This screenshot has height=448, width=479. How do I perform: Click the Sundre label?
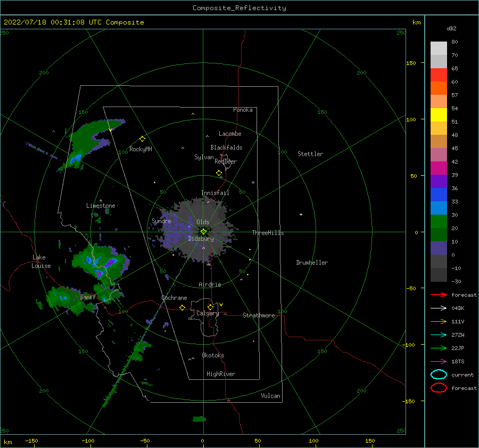point(161,221)
